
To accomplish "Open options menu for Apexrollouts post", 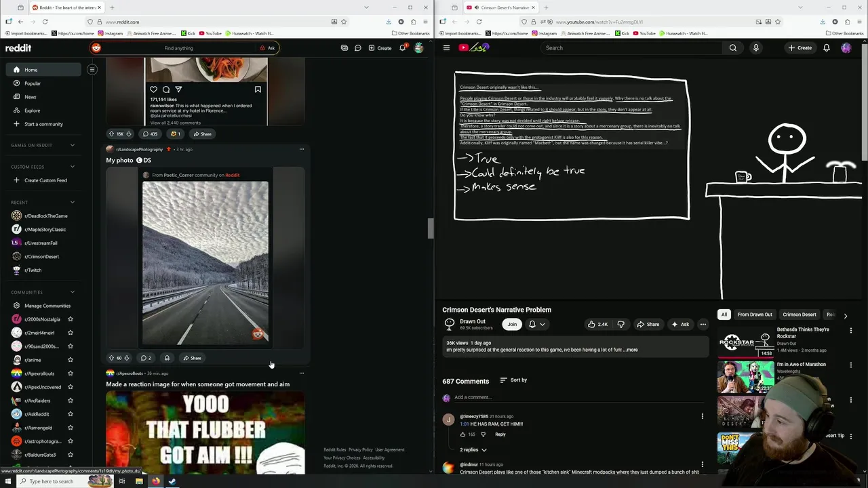I will [x=302, y=373].
